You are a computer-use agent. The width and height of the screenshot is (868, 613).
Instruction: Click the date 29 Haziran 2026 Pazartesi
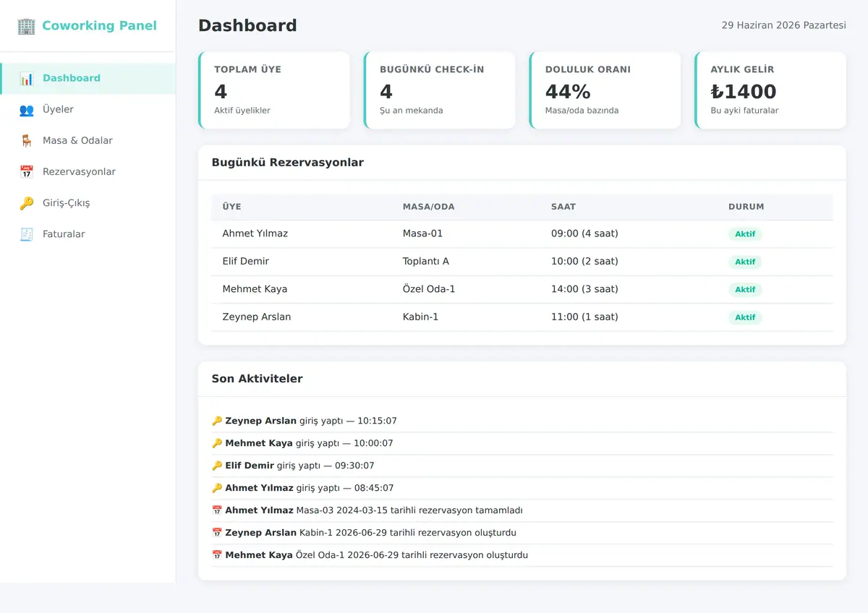click(784, 25)
